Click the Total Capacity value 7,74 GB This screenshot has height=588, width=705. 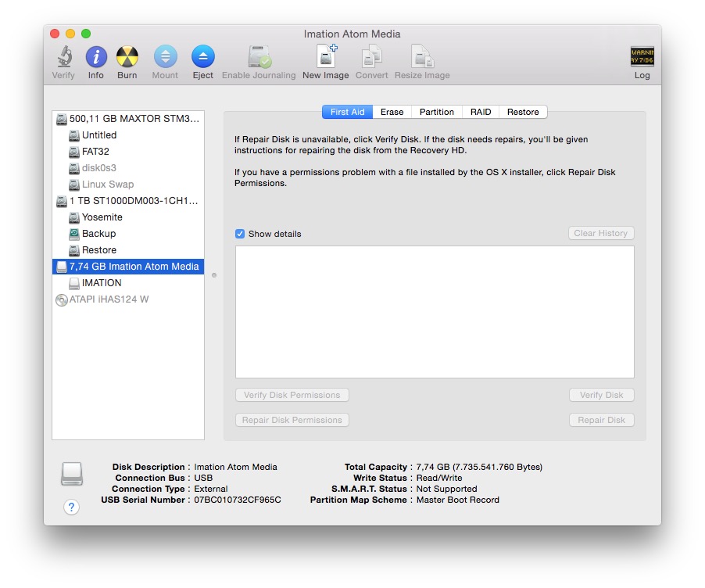(479, 467)
